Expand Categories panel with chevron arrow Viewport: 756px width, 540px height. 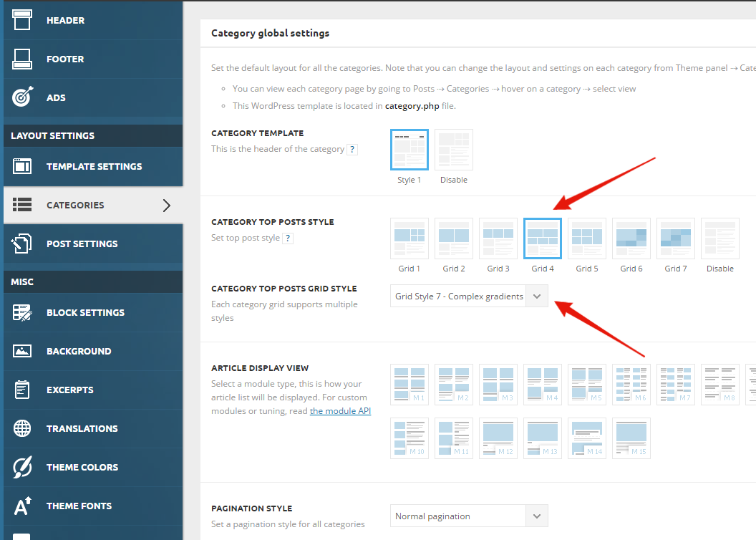[x=166, y=206]
